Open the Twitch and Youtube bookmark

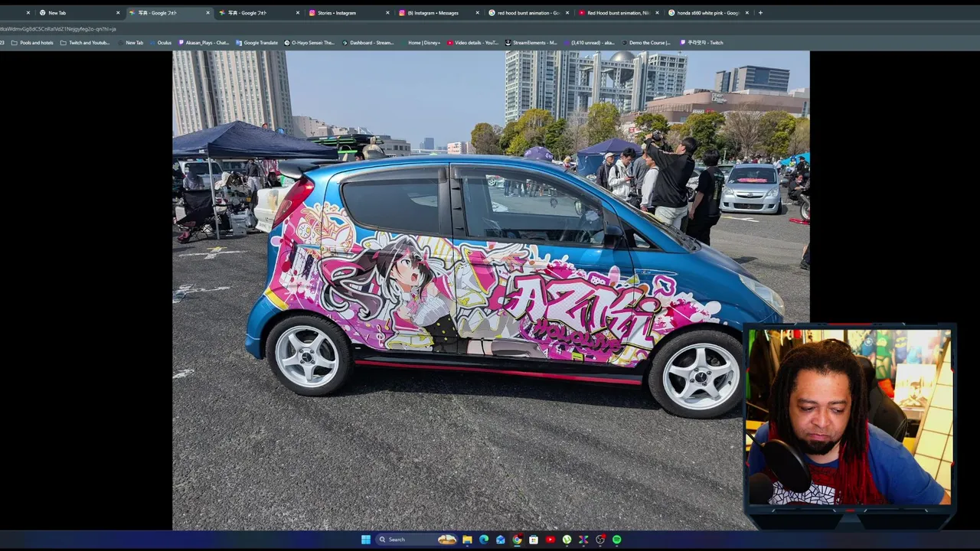[85, 43]
